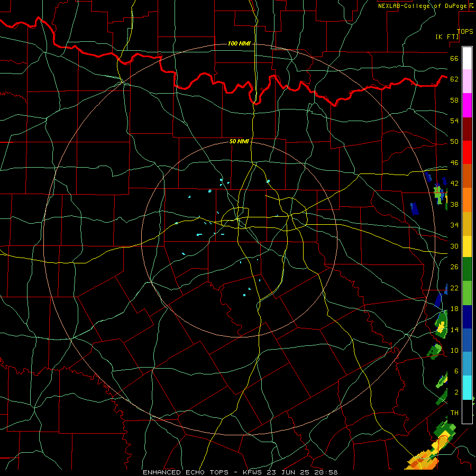
Task: Pick the bright orange legend swatch
Action: tap(467, 200)
